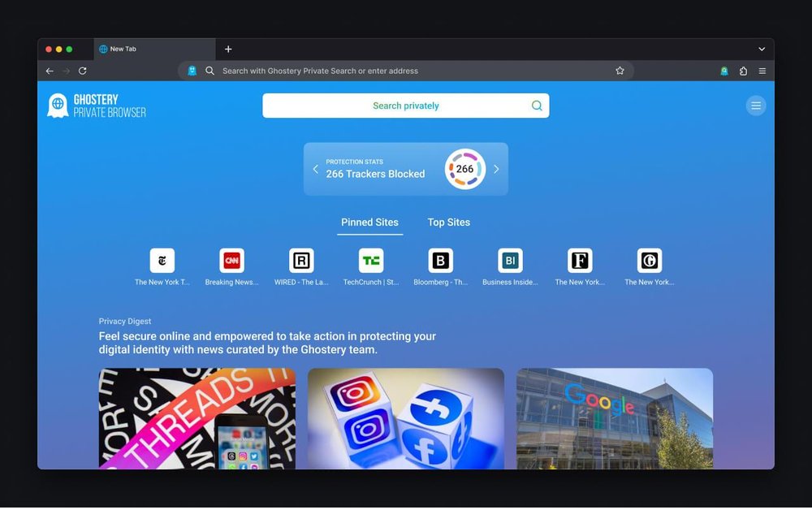Open a new tab with the plus button
This screenshot has height=510, width=812.
click(228, 50)
